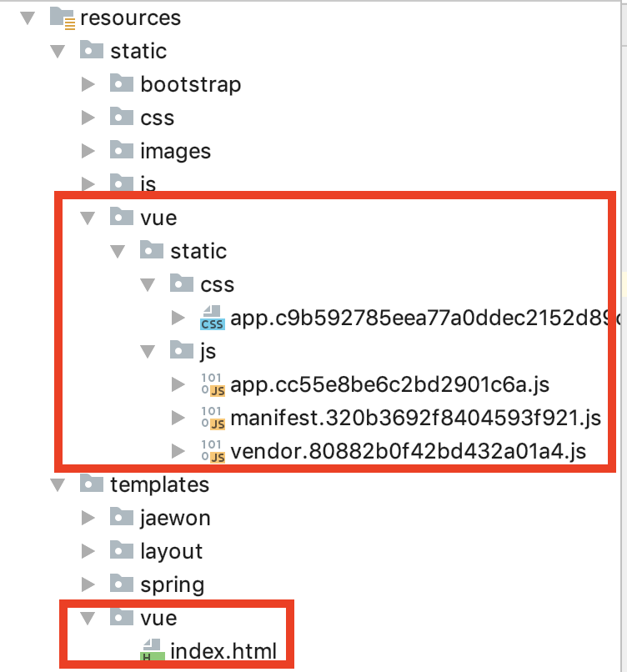Expand the spring folder arrow
Viewport: 627px width, 672px height.
pos(88,584)
